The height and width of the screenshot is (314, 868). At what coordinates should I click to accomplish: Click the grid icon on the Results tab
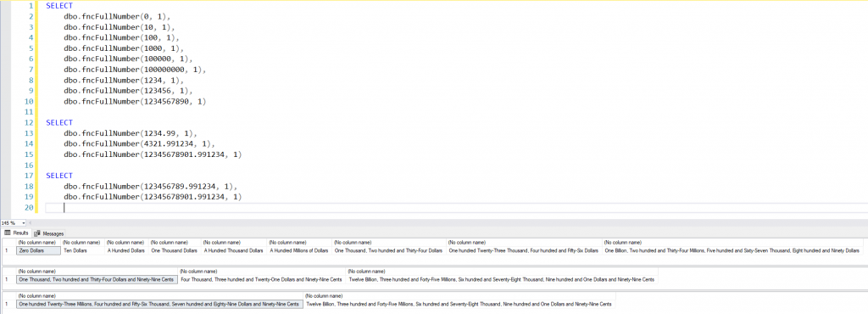tap(8, 233)
